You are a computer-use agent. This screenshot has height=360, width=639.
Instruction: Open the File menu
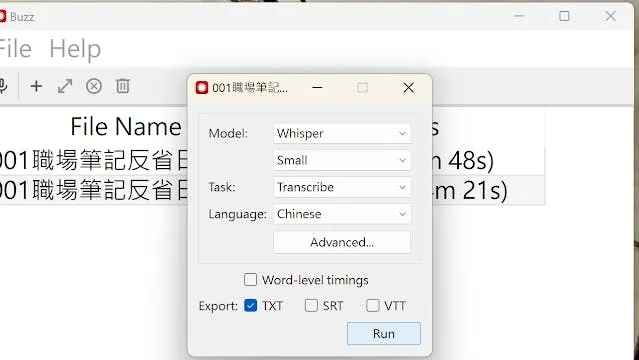15,49
